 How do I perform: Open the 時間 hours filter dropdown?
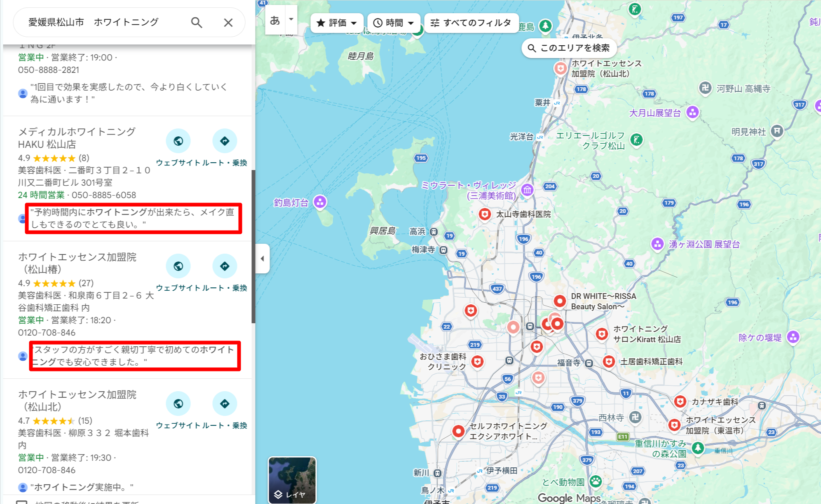(x=394, y=23)
